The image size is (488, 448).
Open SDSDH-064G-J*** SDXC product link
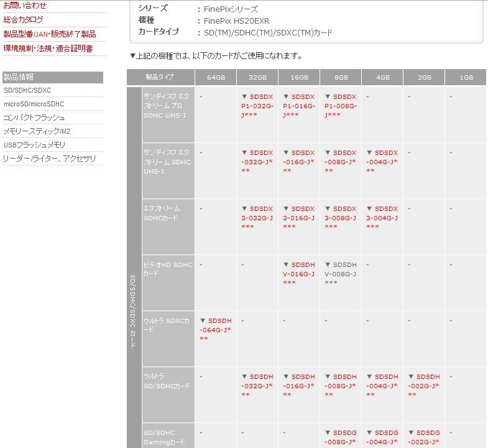click(216, 330)
